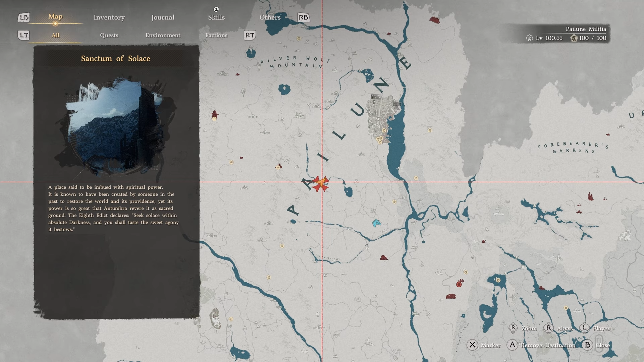
Task: Filter map by Quests
Action: (x=109, y=35)
